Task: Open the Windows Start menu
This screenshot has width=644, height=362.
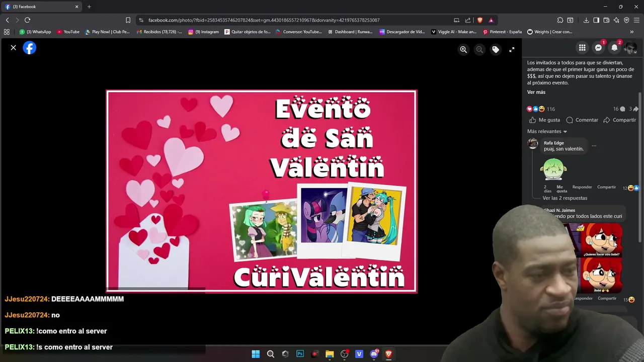Action: point(256,354)
